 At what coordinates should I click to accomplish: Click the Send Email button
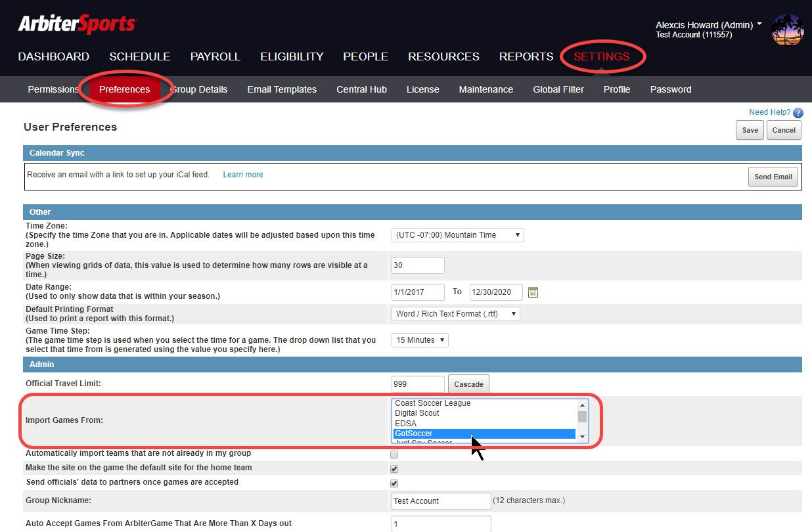[773, 177]
